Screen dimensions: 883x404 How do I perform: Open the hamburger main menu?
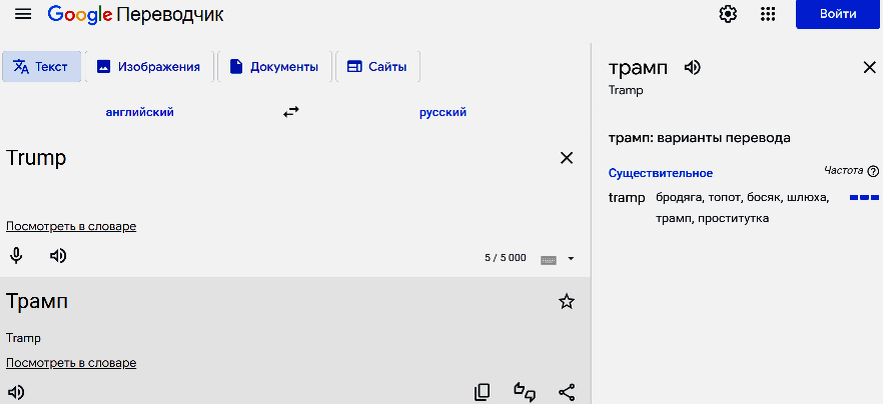pyautogui.click(x=23, y=14)
